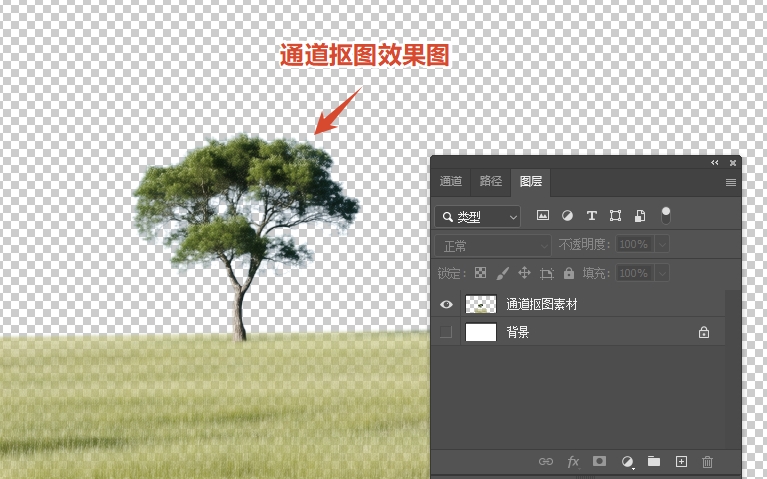
Task: Expand the 填充 slider arrow
Action: pyautogui.click(x=662, y=273)
